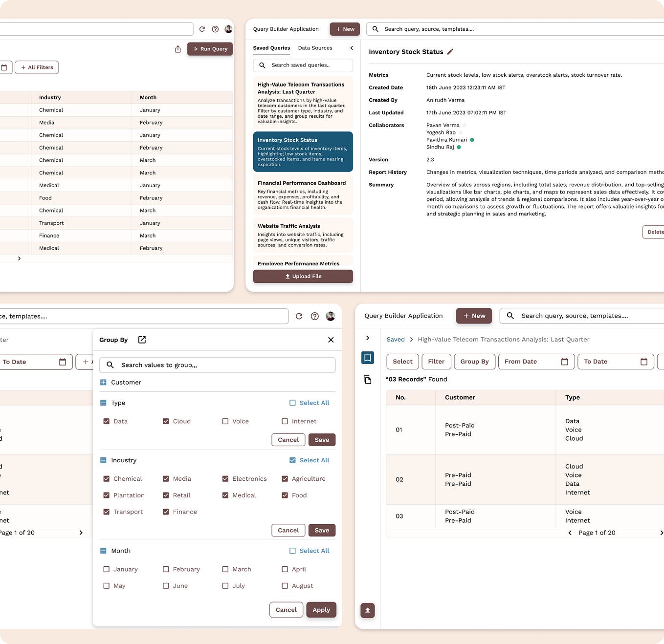Image resolution: width=664 pixels, height=644 pixels.
Task: Apply the Month grouping selections
Action: pos(321,609)
